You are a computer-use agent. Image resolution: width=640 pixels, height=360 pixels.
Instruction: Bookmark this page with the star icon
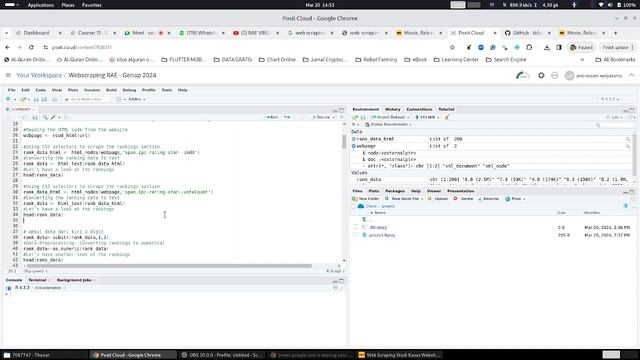coord(452,47)
